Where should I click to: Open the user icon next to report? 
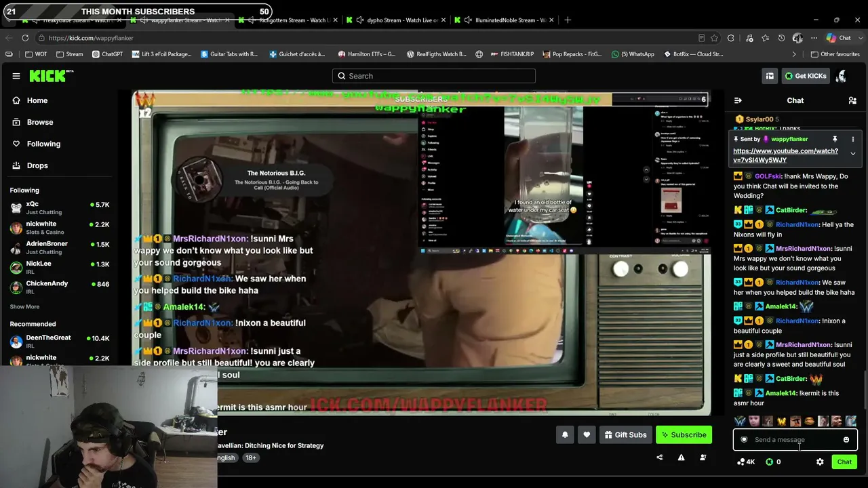pos(703,457)
